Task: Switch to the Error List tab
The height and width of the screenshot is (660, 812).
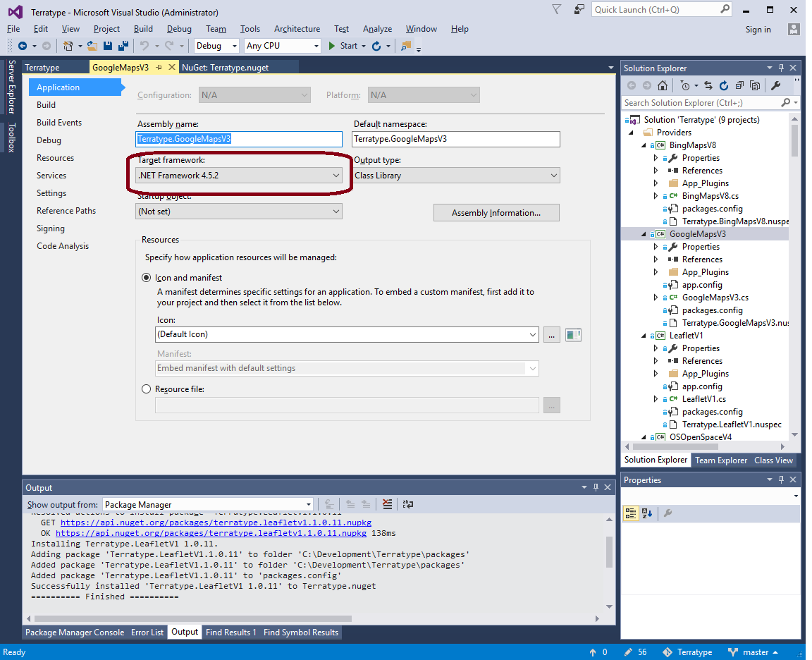Action: [147, 632]
